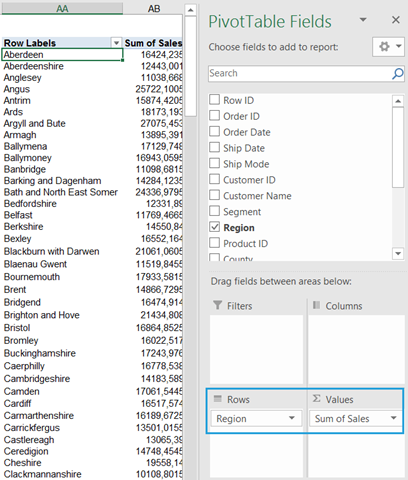The image size is (408, 480).
Task: Click the search magnifier icon in fields pane
Action: (x=397, y=73)
